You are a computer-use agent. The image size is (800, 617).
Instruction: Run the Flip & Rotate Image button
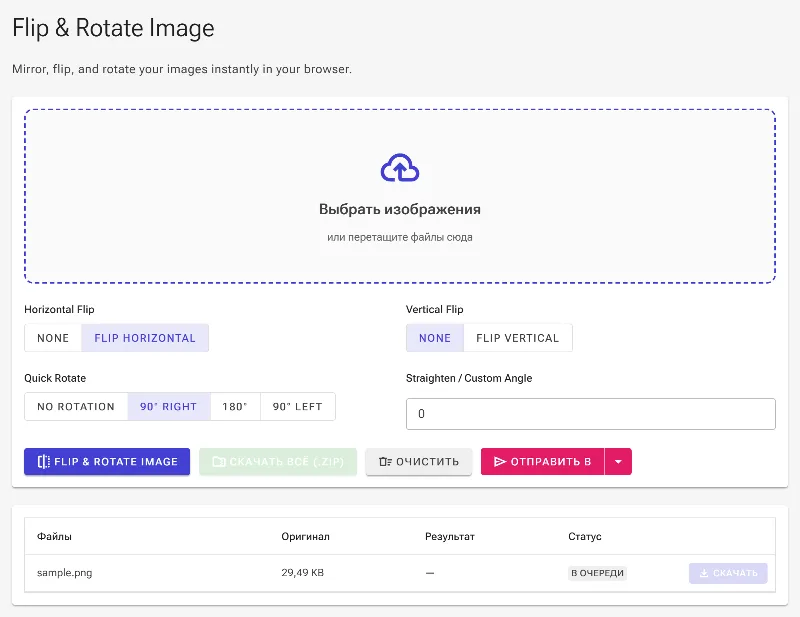coord(107,462)
